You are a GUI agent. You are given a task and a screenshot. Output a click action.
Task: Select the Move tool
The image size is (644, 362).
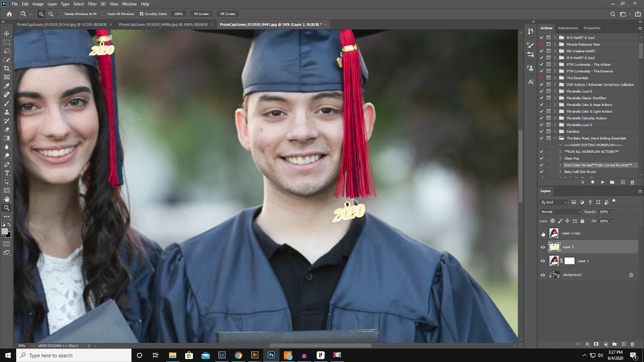click(x=7, y=34)
